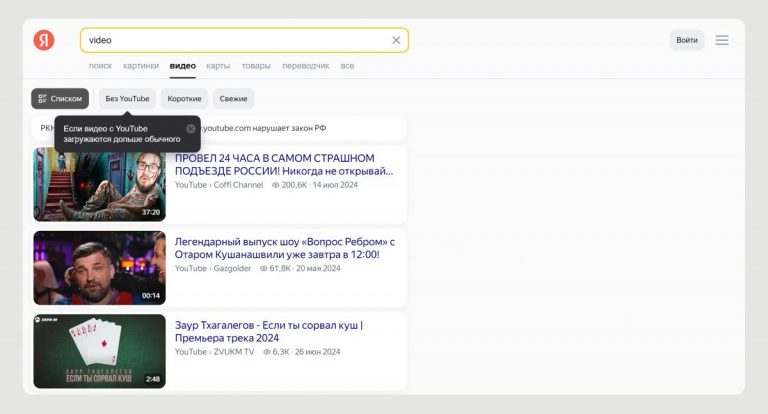Open the переводчик tab

(305, 66)
